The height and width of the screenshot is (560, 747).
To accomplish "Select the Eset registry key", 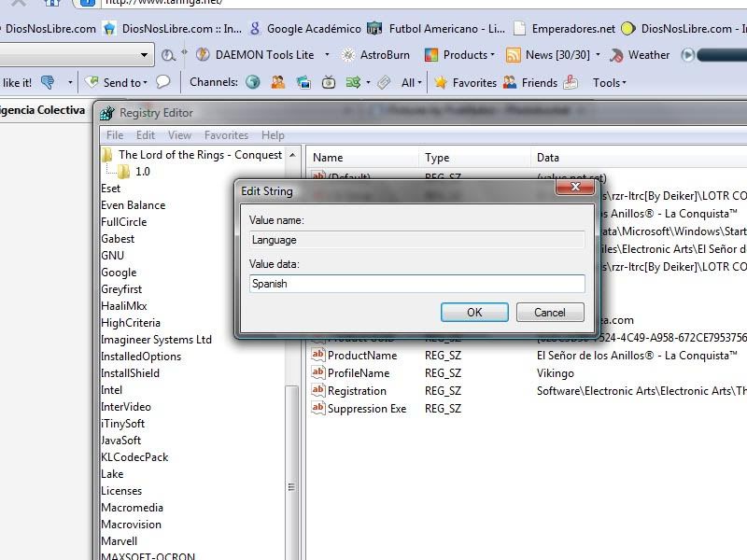I will click(x=110, y=189).
